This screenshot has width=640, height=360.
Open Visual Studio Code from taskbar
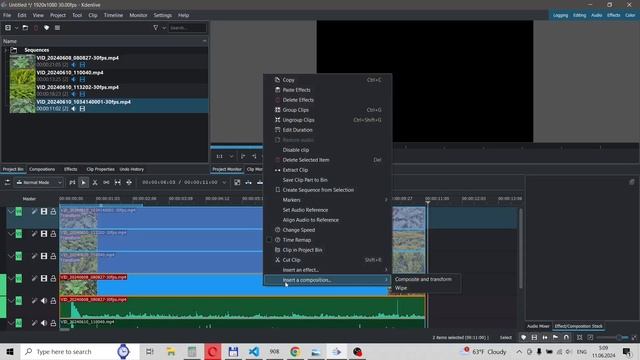click(254, 351)
